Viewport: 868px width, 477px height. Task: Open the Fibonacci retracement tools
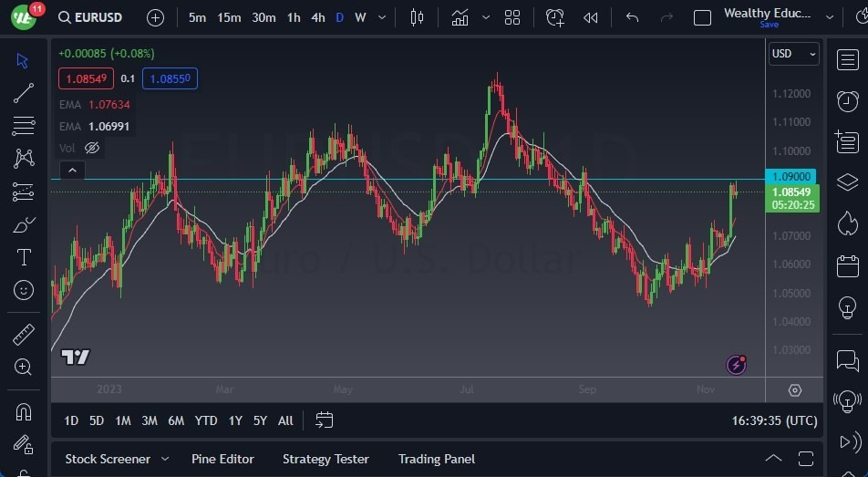(24, 126)
